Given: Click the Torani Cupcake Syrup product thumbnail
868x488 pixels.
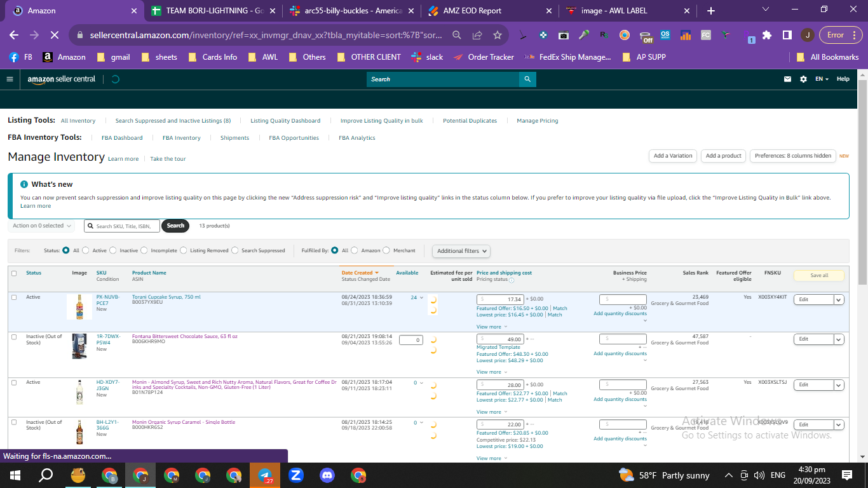Looking at the screenshot, I should [79, 306].
